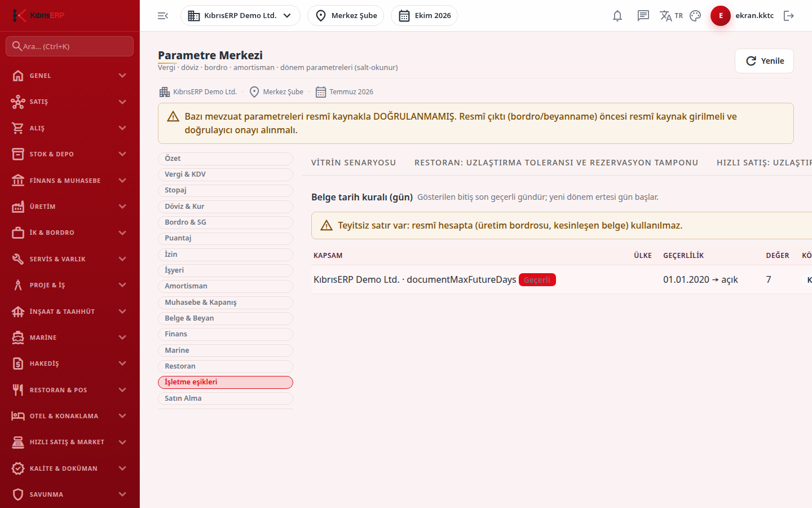Click the value 01.01.2020 → açık

[x=700, y=280]
